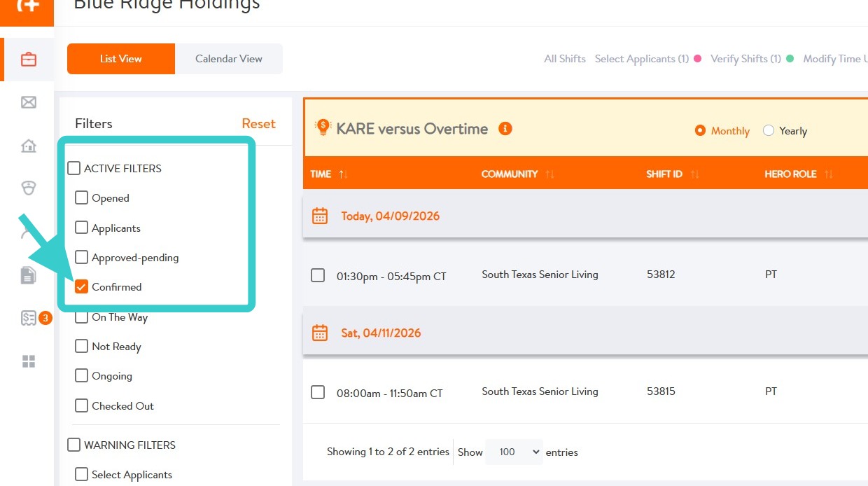Click the Reset filters link

coord(258,124)
